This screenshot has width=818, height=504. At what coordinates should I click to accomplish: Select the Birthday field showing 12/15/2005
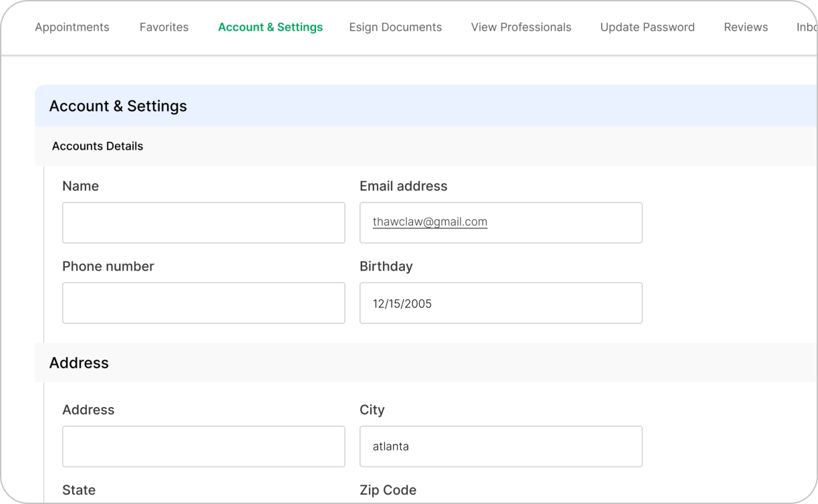coord(501,303)
